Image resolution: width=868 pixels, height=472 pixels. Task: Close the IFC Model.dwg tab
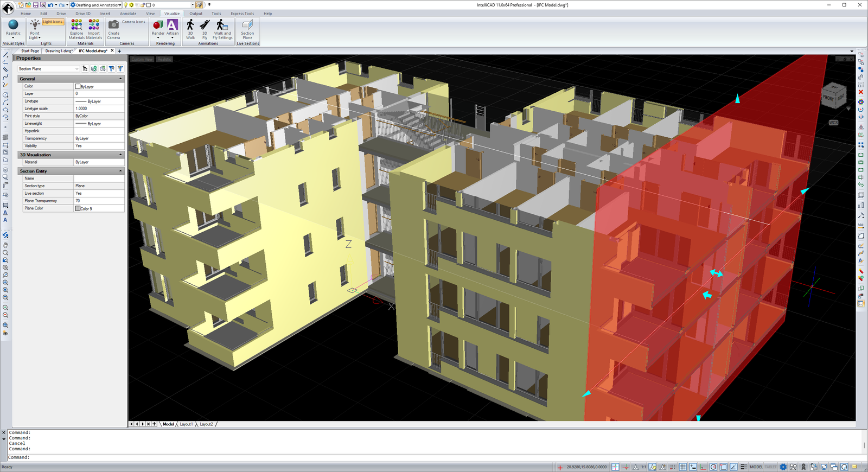click(x=112, y=50)
